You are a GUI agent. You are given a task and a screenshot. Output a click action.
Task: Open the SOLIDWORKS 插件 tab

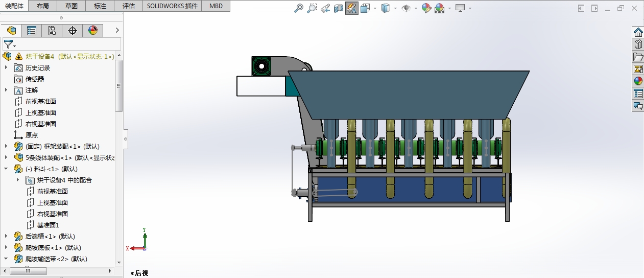click(x=172, y=6)
